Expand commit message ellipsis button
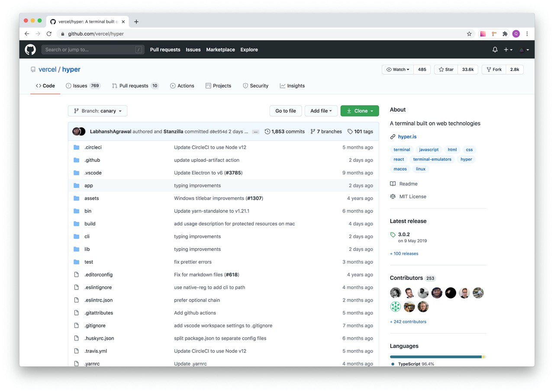This screenshot has height=392, width=554. point(256,132)
